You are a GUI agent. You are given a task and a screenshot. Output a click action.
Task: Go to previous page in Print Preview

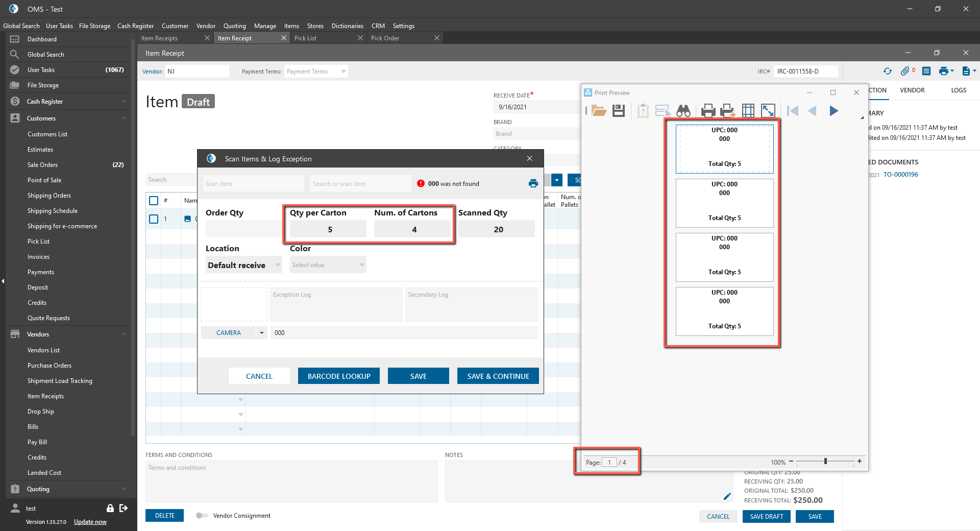(x=812, y=111)
